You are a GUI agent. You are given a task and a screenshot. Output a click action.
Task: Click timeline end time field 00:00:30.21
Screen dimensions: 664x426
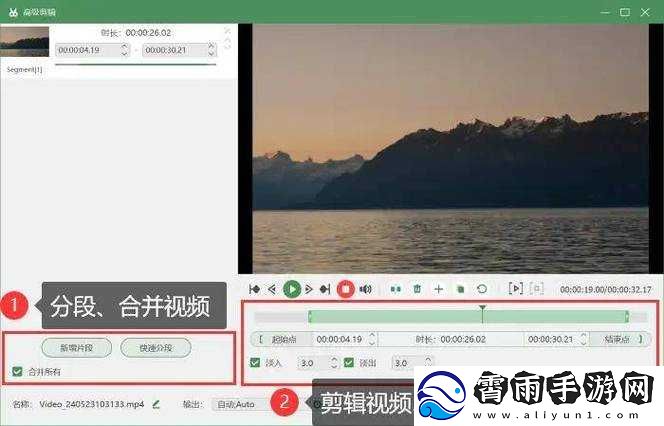pos(551,339)
